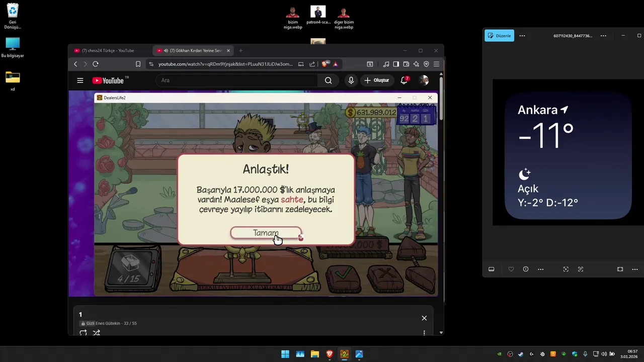This screenshot has height=362, width=644.
Task: Open the YouTube account avatar menu
Action: 424,80
